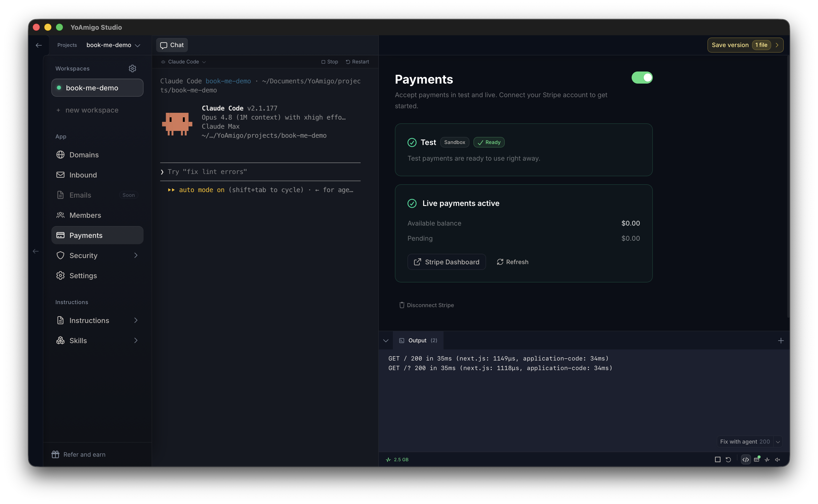The width and height of the screenshot is (818, 504).
Task: Click the Pending $0.00 value
Action: point(630,238)
